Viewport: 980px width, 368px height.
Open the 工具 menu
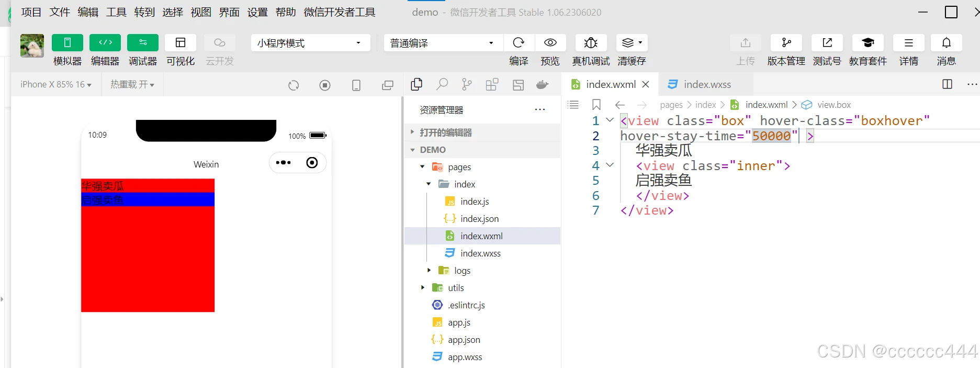coord(116,12)
